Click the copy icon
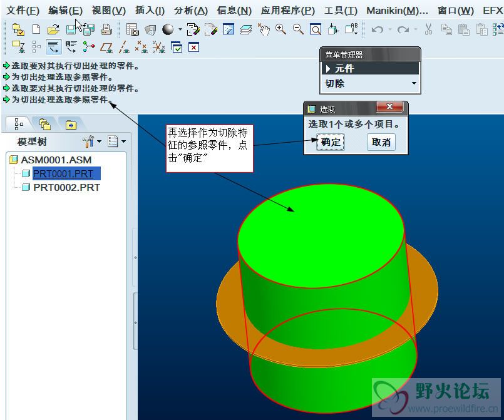 (446, 29)
